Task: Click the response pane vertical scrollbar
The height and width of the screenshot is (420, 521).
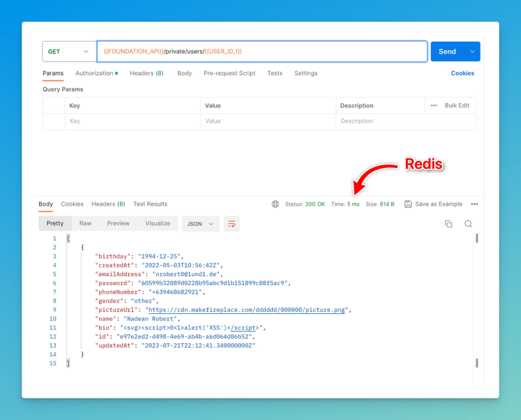Action: click(477, 301)
